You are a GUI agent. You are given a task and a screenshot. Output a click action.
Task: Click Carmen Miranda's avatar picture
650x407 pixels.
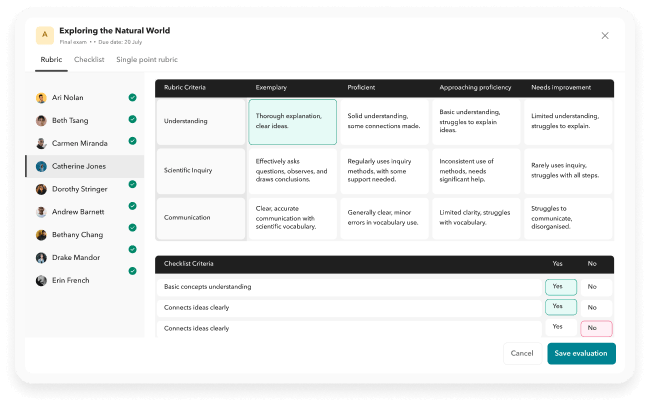41,143
